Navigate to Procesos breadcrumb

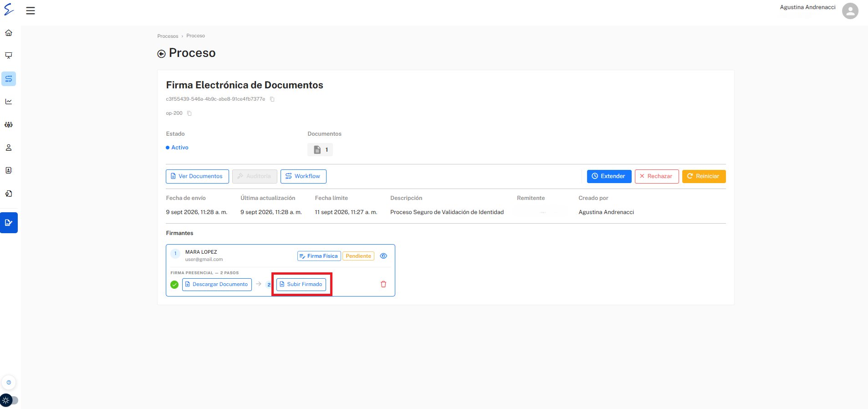pyautogui.click(x=168, y=36)
